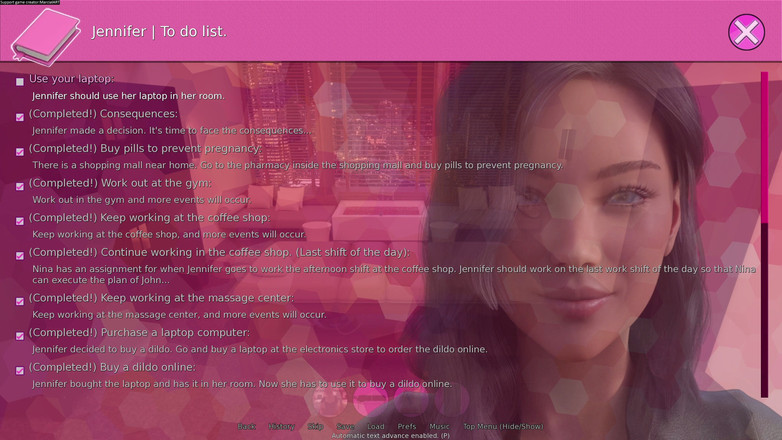Toggle the 'Keep working at the massage center' checkbox

point(20,301)
